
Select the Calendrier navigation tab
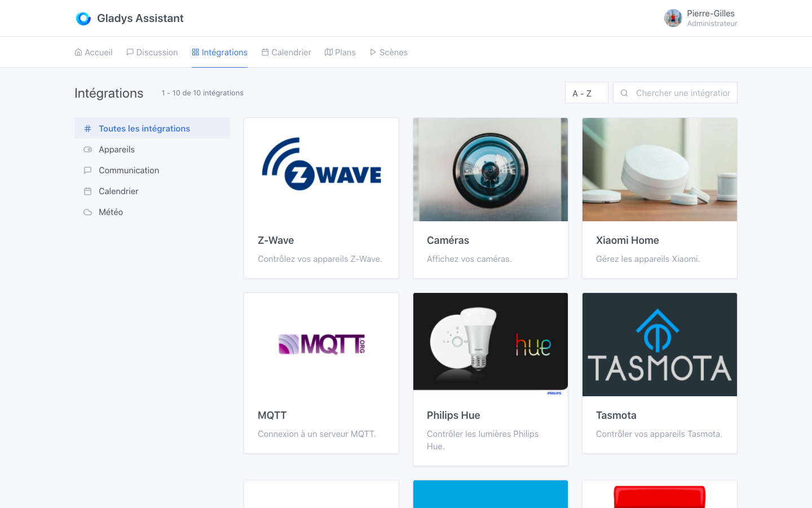(x=286, y=52)
